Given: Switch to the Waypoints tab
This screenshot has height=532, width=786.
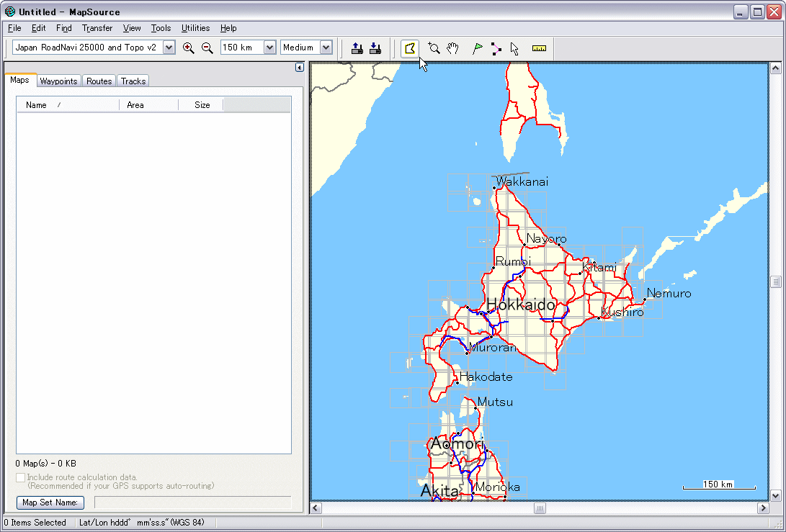Looking at the screenshot, I should pyautogui.click(x=58, y=81).
